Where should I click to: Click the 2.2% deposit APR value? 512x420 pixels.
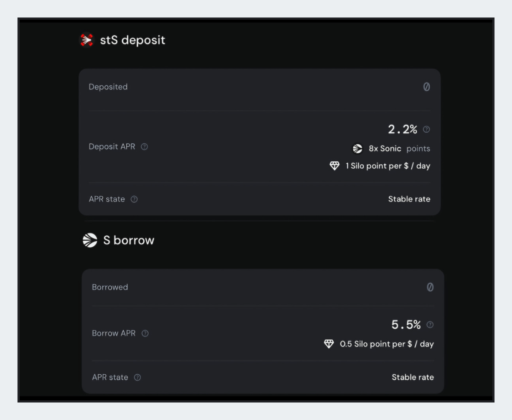click(402, 129)
